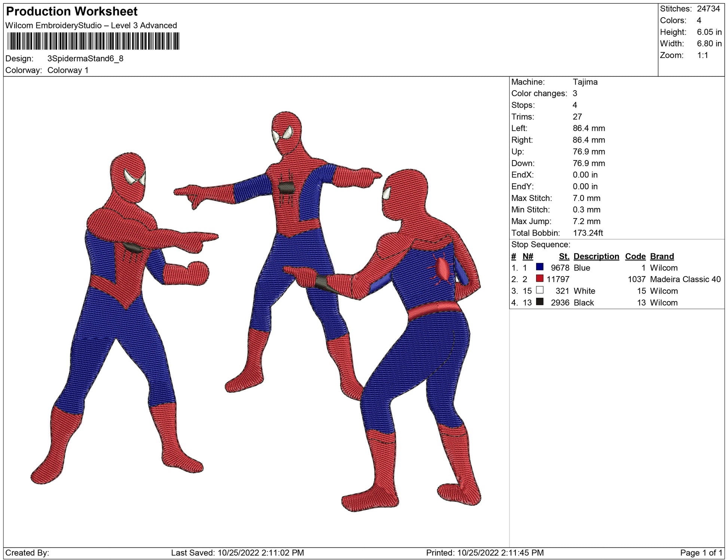
Task: Click the black thread color swatch
Action: (x=539, y=302)
